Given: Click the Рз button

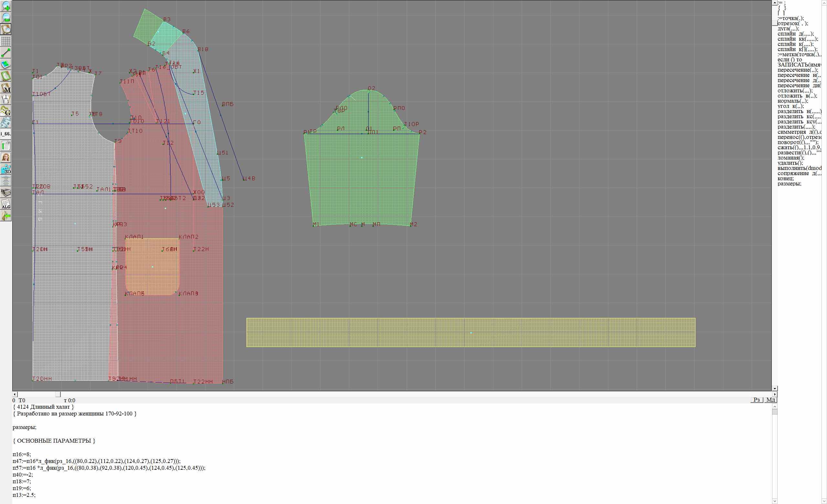Looking at the screenshot, I should click(757, 400).
